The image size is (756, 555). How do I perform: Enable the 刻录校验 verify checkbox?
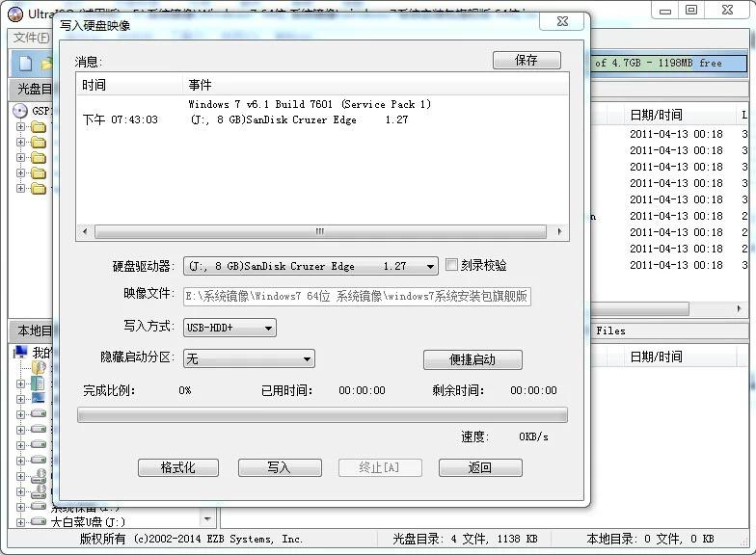coord(451,264)
